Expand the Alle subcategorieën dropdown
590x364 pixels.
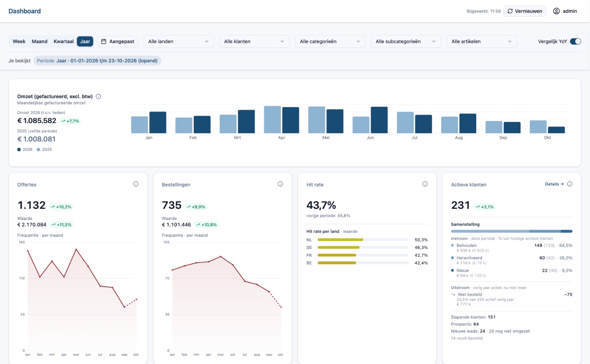click(406, 41)
